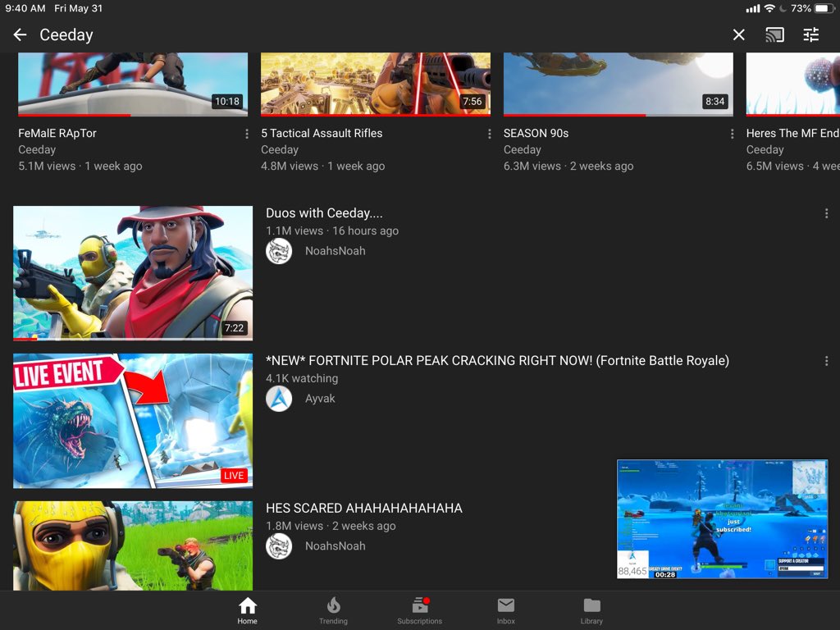
Task: Play the Heres The MF End thumbnail
Action: (x=793, y=84)
